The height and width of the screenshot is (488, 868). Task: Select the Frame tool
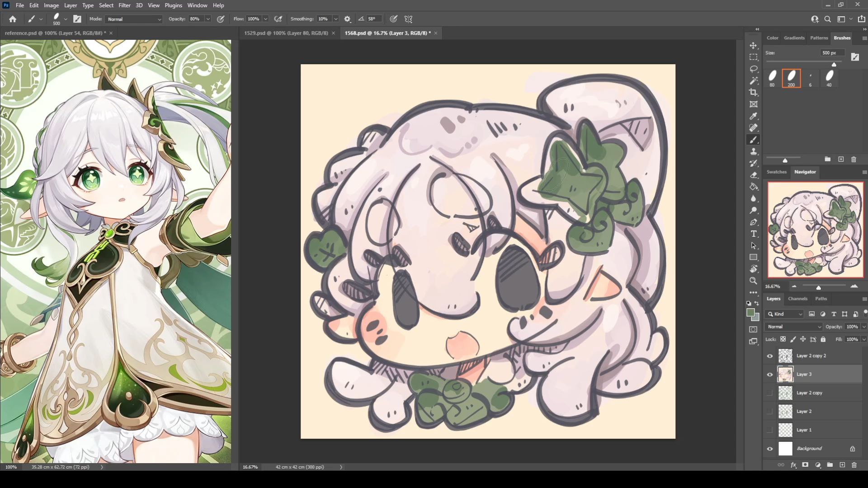754,104
